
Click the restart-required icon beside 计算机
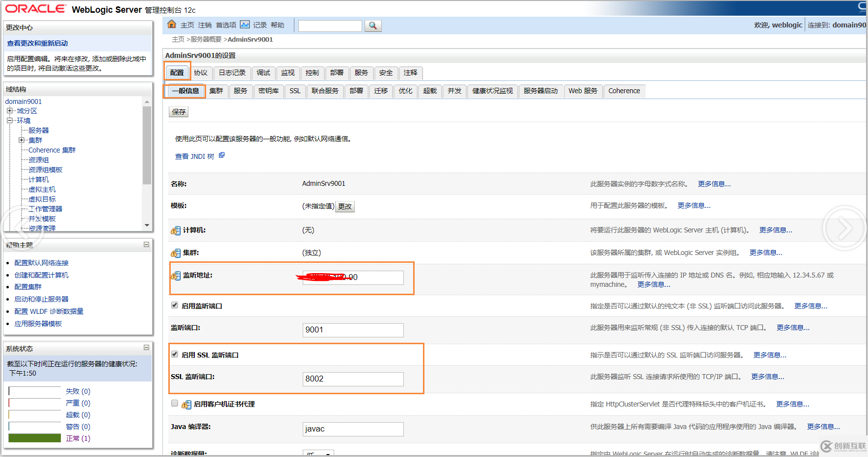tap(176, 230)
